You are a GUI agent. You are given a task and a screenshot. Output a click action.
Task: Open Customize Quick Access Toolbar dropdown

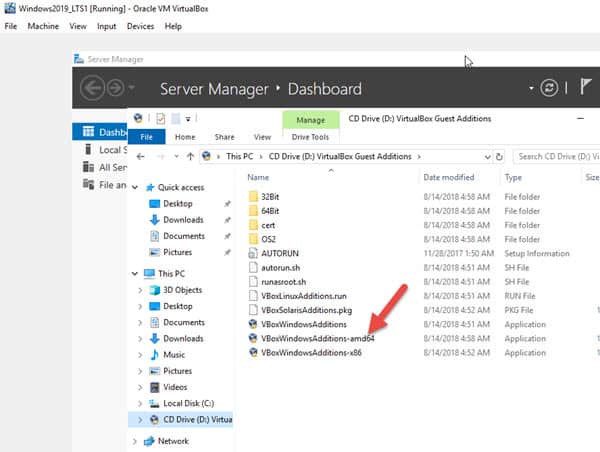click(188, 119)
